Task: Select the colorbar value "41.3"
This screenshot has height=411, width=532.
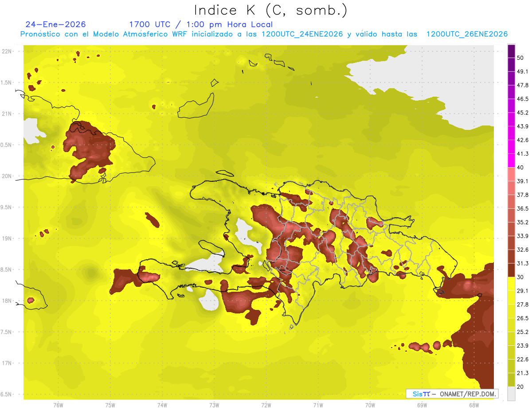Action: 523,154
